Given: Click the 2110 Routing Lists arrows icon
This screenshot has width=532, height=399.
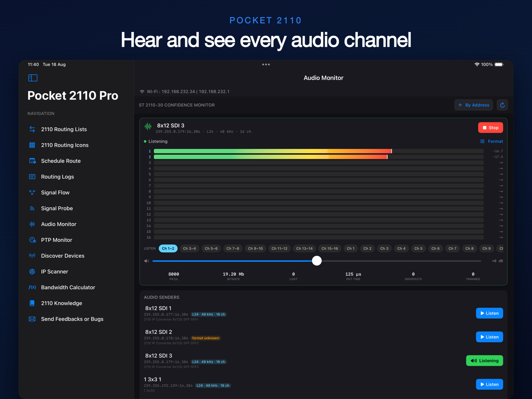Looking at the screenshot, I should click(32, 129).
